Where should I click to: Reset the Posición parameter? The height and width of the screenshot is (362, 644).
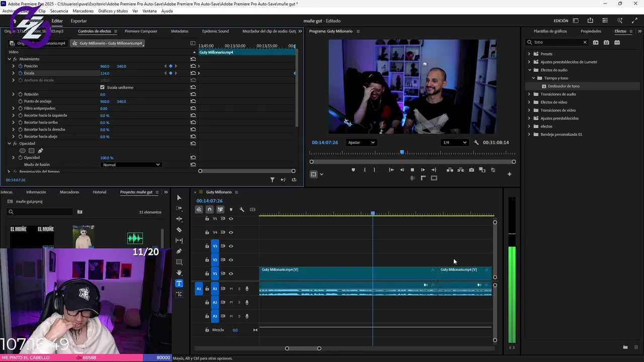coord(193,66)
